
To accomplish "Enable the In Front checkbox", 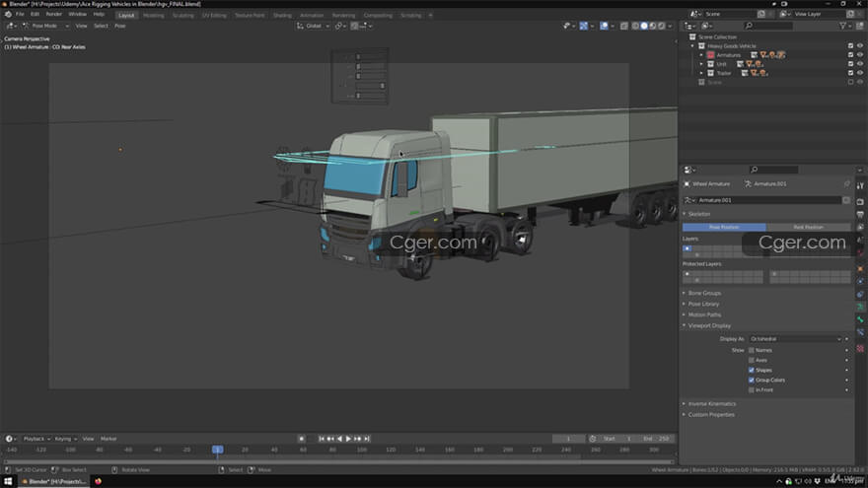I will pyautogui.click(x=752, y=390).
